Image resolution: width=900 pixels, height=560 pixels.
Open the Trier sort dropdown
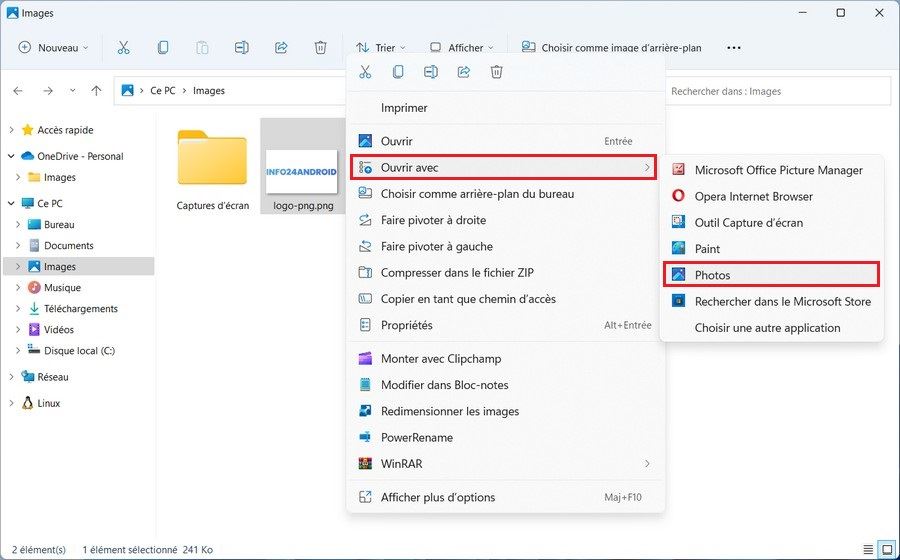click(381, 48)
